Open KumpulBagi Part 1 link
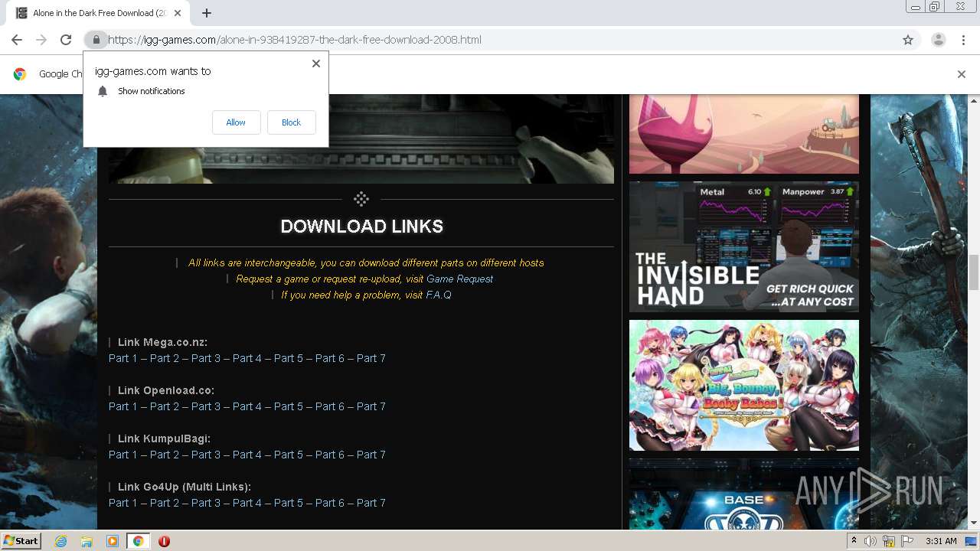This screenshot has height=551, width=980. [x=123, y=455]
